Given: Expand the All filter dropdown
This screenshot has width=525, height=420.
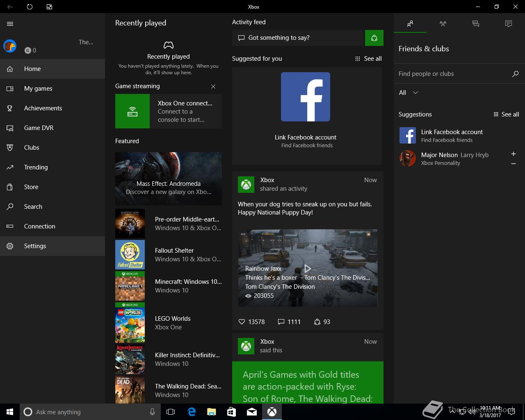Looking at the screenshot, I should 409,93.
